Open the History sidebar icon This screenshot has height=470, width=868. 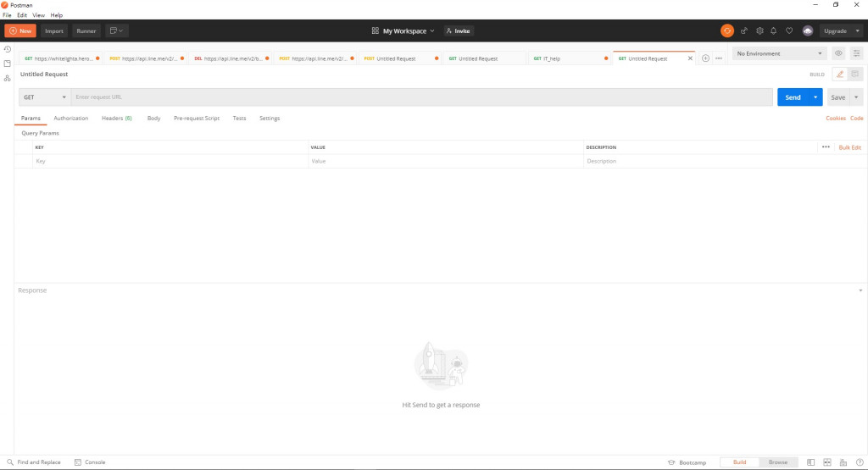point(7,49)
